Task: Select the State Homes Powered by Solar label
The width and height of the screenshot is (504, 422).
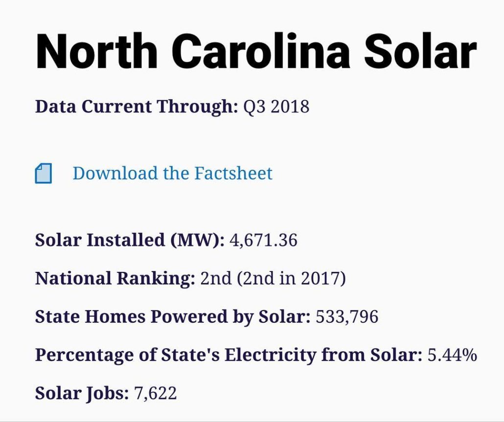Action: [x=173, y=316]
